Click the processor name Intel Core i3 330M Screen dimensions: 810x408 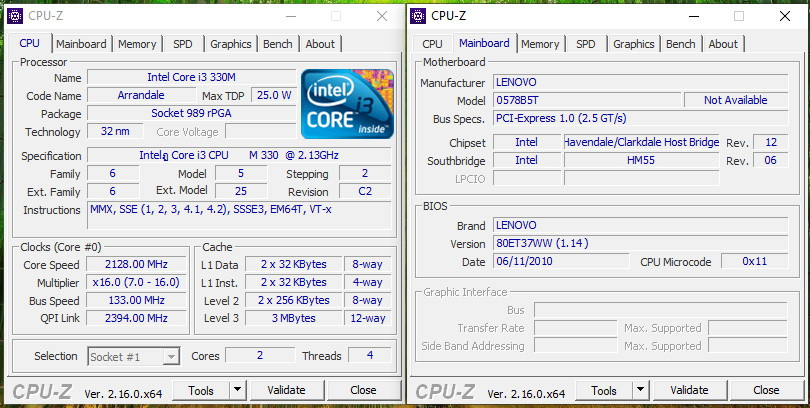pos(191,77)
